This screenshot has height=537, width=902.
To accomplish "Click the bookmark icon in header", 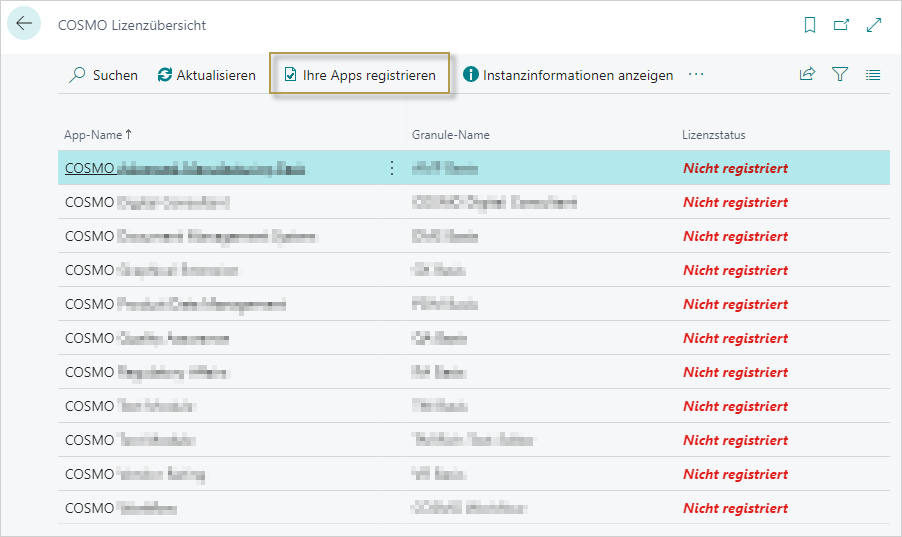I will [810, 25].
